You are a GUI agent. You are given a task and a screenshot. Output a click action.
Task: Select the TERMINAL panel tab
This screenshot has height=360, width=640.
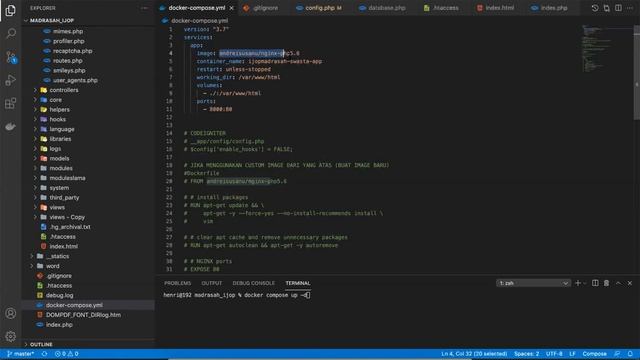click(x=298, y=283)
